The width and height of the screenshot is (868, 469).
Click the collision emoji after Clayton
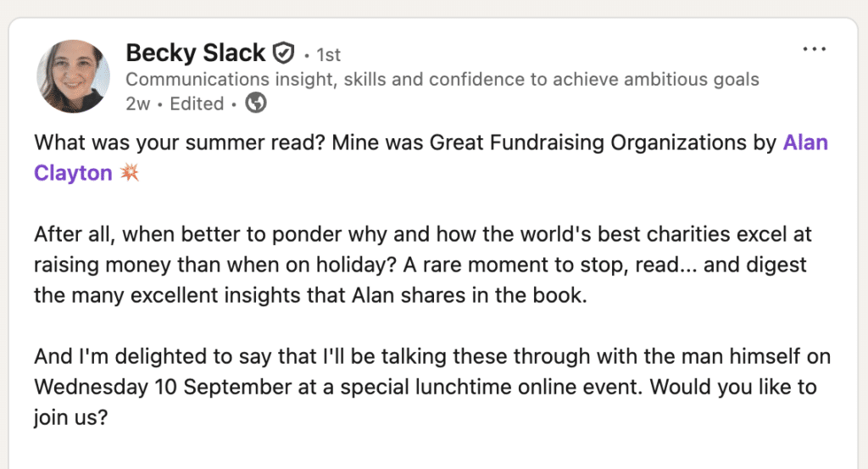(x=130, y=174)
